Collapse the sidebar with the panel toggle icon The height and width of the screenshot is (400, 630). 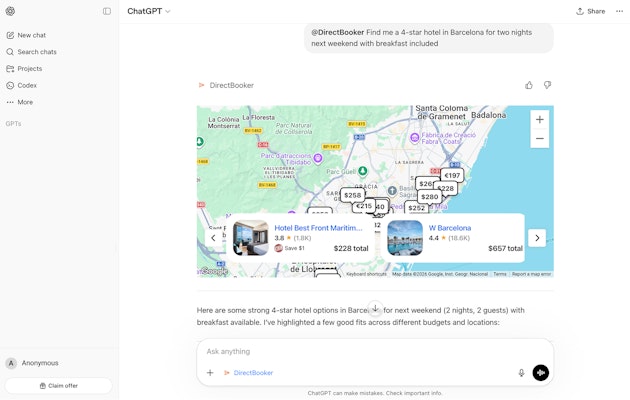tap(106, 11)
